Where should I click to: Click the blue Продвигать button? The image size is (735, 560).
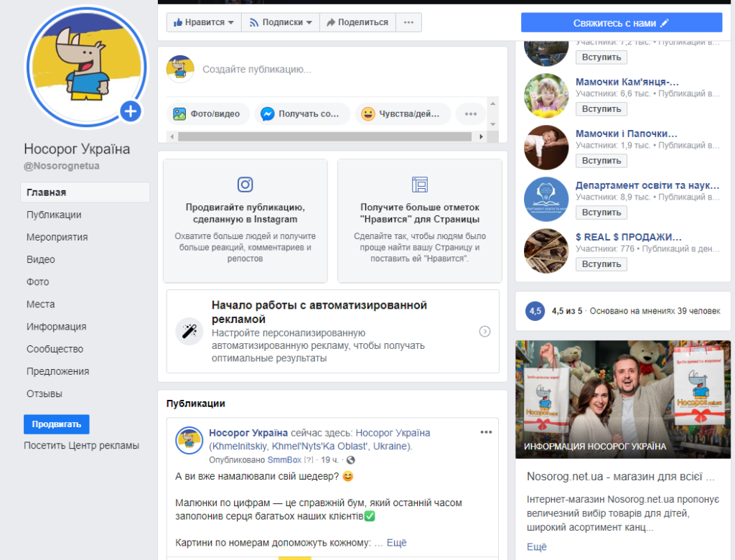(x=57, y=424)
